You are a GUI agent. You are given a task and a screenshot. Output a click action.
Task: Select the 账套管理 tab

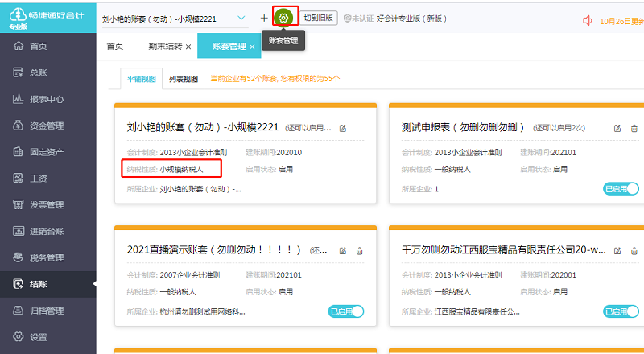(229, 47)
